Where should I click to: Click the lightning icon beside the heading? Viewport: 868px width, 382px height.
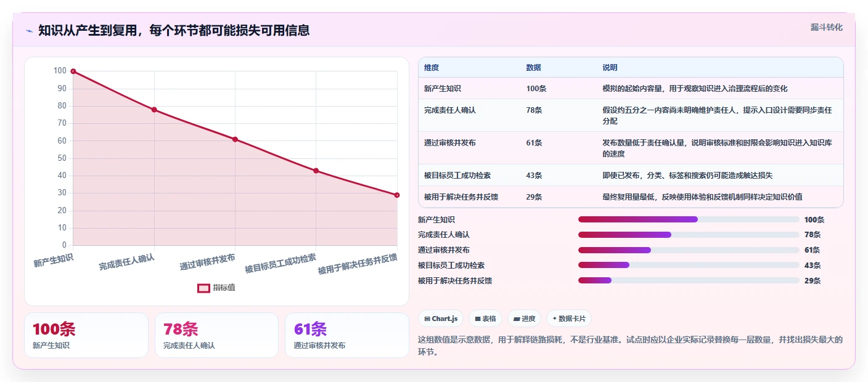point(29,31)
